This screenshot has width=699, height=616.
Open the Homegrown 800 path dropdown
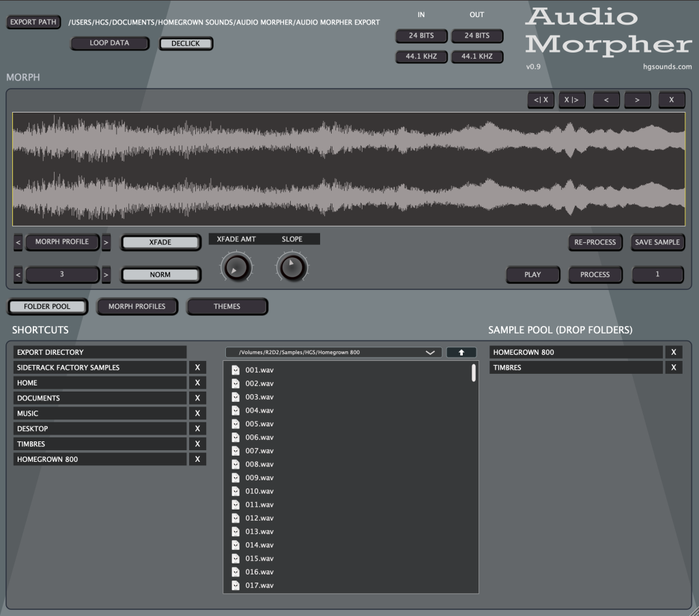tap(429, 352)
